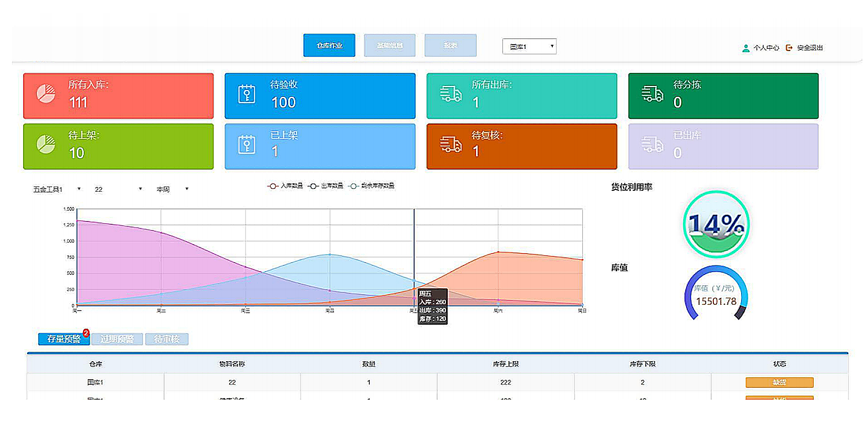Switch to the 过期预警 tab
The height and width of the screenshot is (443, 868).
[117, 339]
